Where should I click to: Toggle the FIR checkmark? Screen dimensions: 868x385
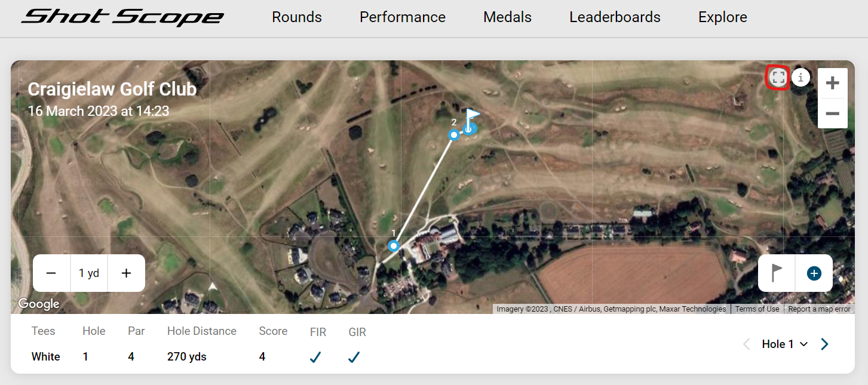[315, 357]
